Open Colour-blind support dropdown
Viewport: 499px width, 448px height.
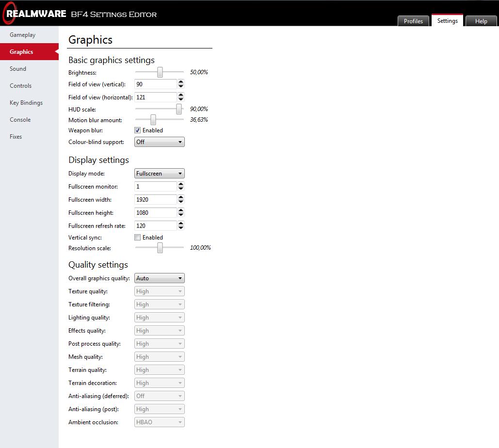click(x=159, y=142)
